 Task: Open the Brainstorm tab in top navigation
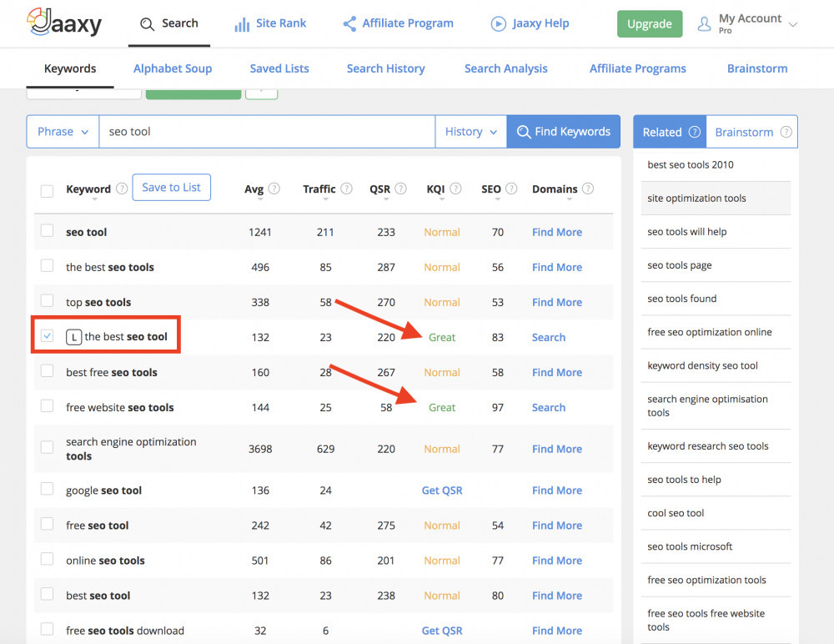(x=757, y=68)
